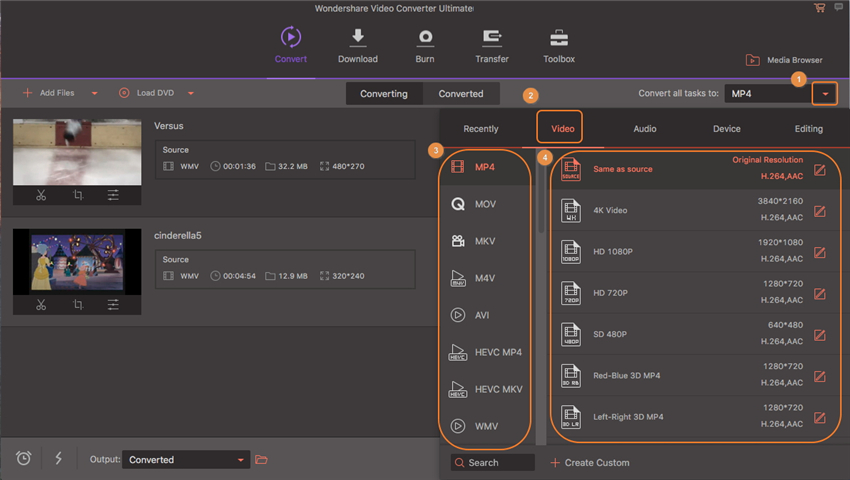Open the Versus video thumbnail
This screenshot has height=480, width=850.
(77, 152)
